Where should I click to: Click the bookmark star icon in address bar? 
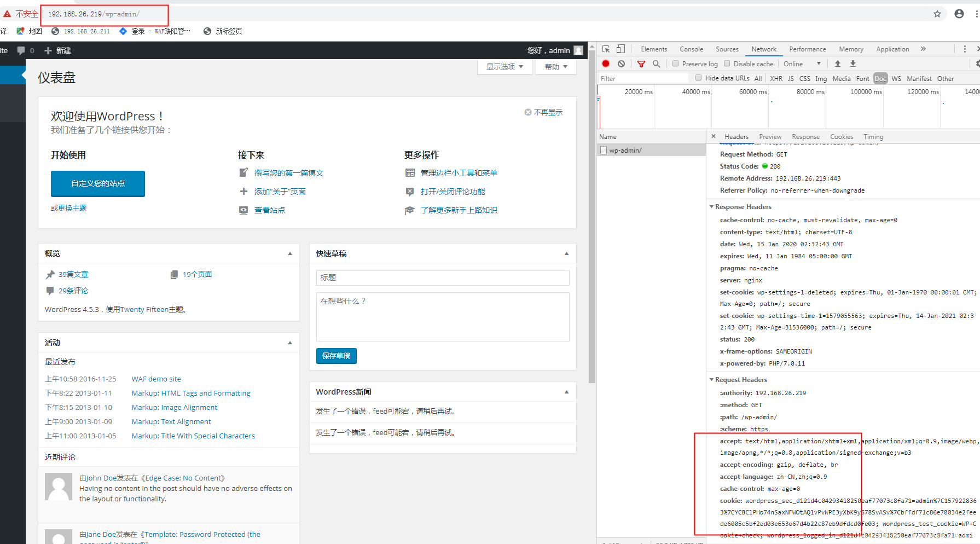[x=937, y=14]
